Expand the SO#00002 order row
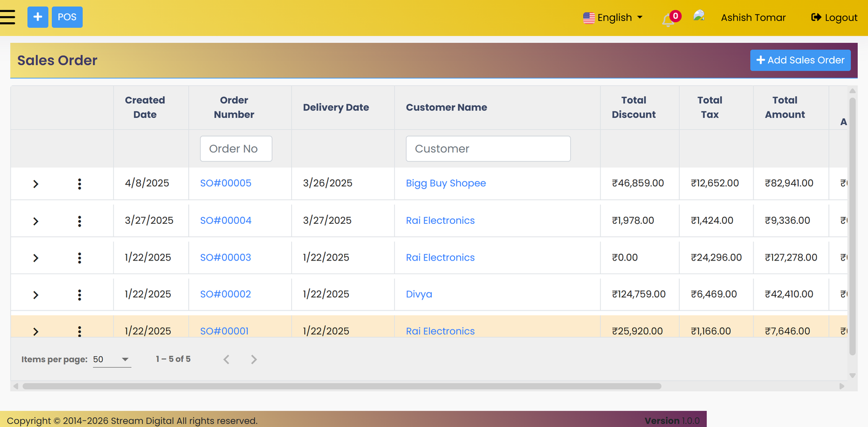The width and height of the screenshot is (868, 427). click(36, 295)
